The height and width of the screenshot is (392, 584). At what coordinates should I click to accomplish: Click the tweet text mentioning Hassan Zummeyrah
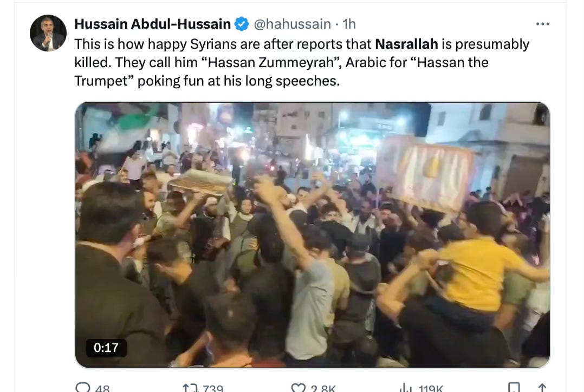coord(302,62)
